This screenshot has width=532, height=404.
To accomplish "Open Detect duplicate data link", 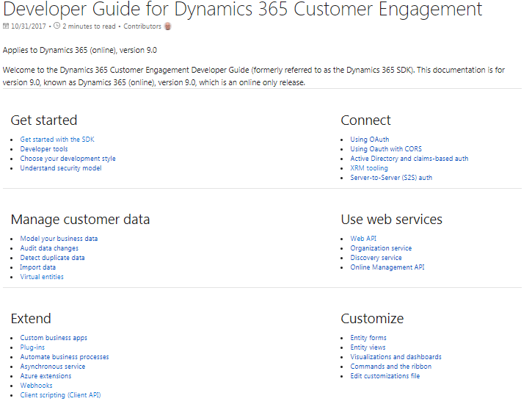I will (52, 258).
